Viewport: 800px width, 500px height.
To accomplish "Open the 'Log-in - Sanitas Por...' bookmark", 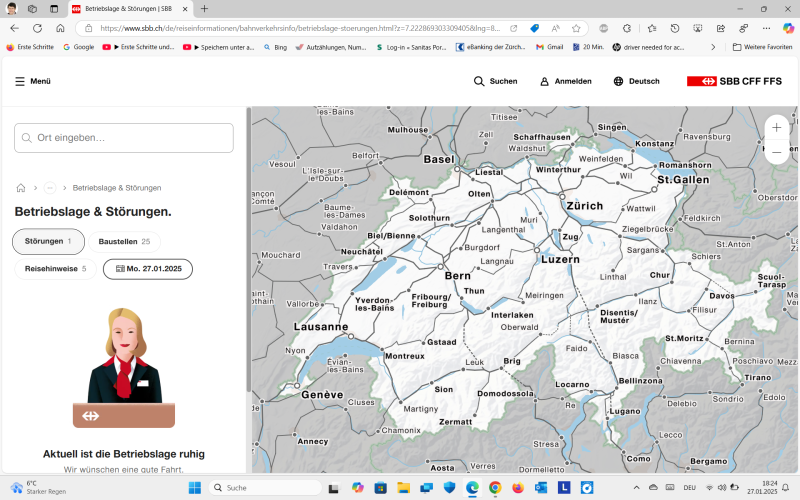I will tap(411, 47).
